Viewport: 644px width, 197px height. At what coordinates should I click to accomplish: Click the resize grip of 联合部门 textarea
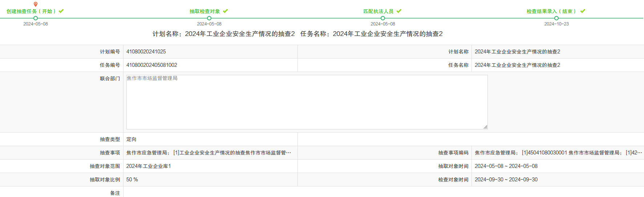click(485, 127)
